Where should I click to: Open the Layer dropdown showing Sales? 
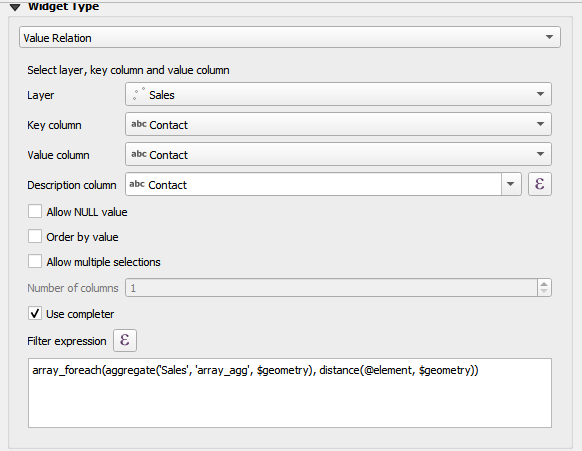point(338,94)
